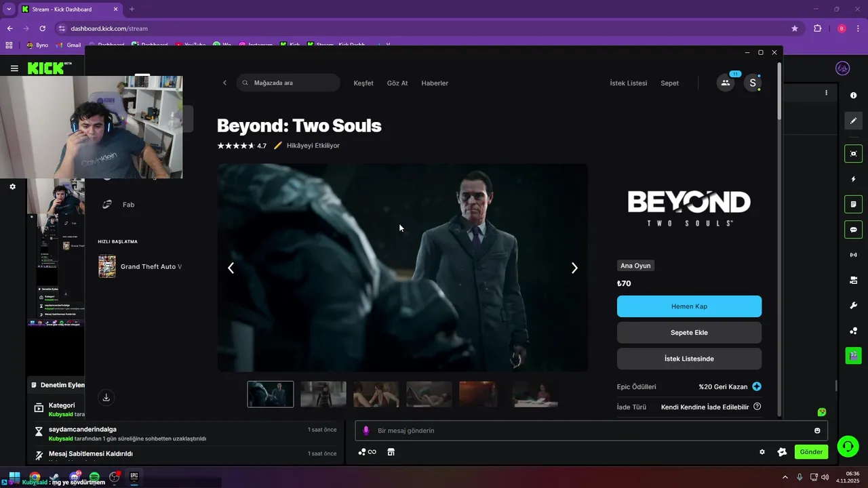Screen dimensions: 868x488
Task: Open the chat emoji picker
Action: (817, 430)
